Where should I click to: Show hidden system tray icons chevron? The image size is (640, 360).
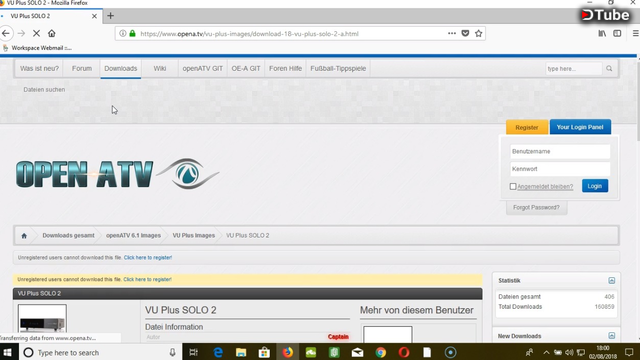[x=546, y=352]
